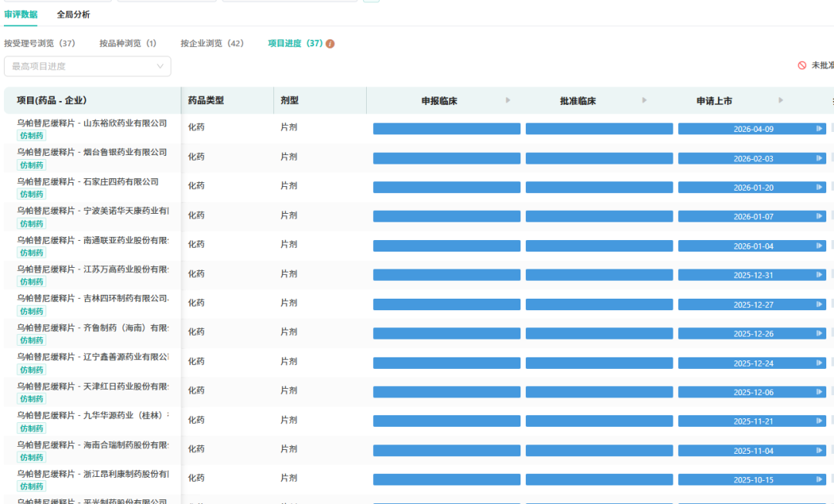Click the arrow icon after 申请上市 header
The height and width of the screenshot is (504, 834).
781,100
